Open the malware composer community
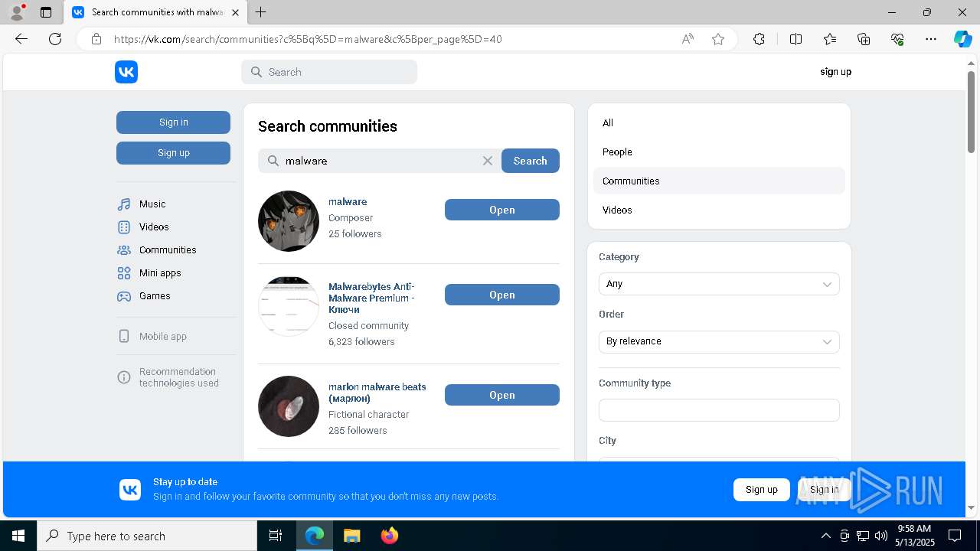Viewport: 980px width, 551px height. click(x=502, y=210)
